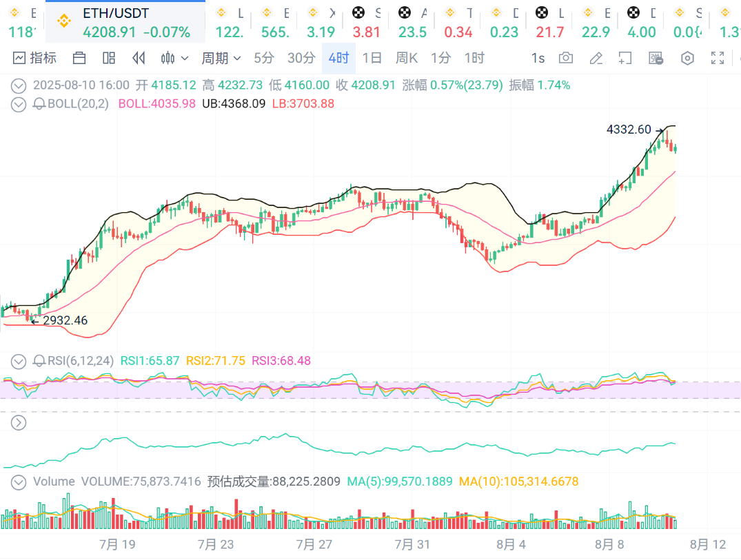Collapse the RSI indicator chevron

point(19,361)
